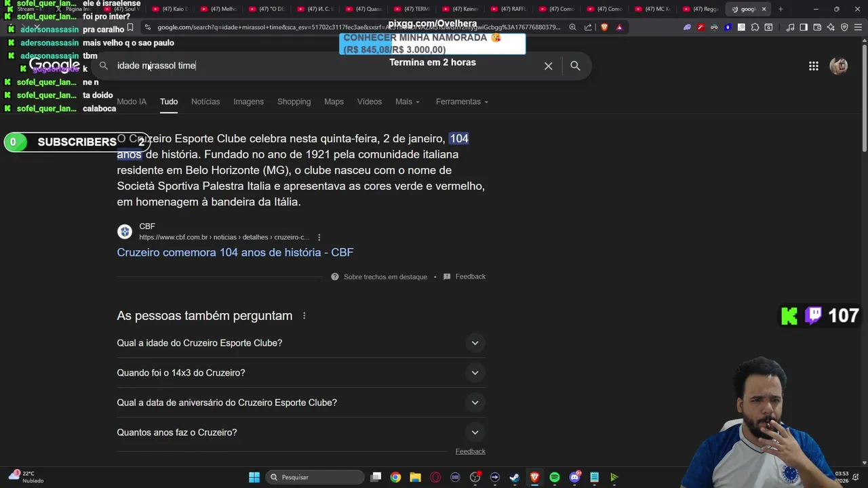
Task: Open Steam from taskbar
Action: pyautogui.click(x=515, y=477)
